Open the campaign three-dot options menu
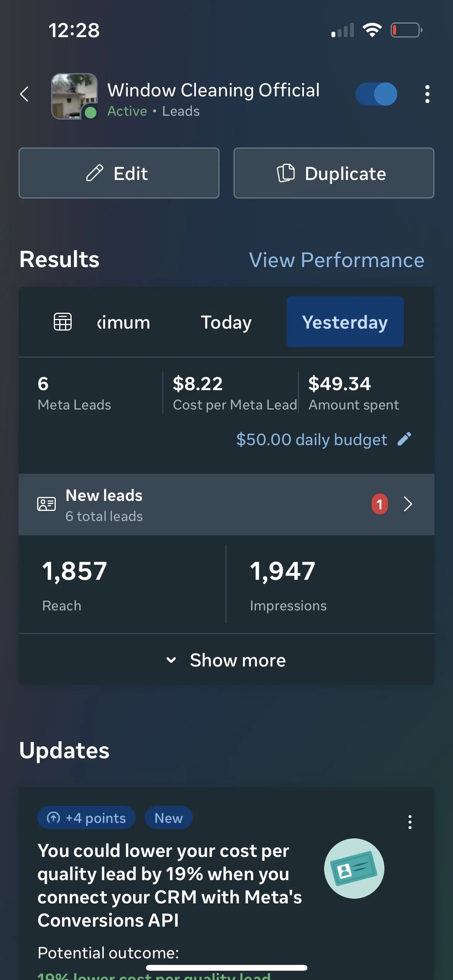 click(x=427, y=94)
